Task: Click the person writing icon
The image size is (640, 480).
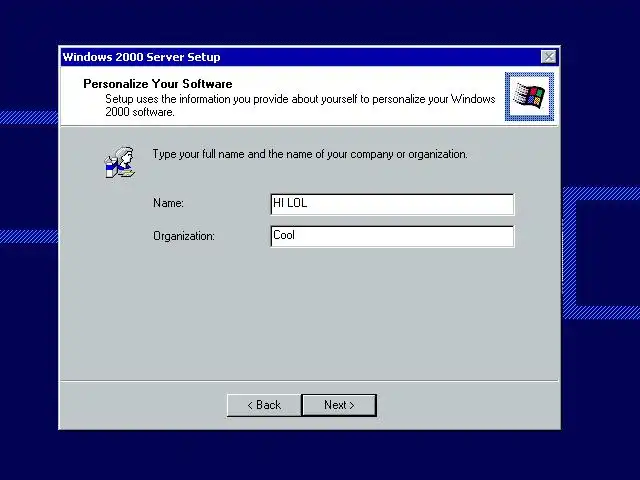Action: (x=120, y=162)
